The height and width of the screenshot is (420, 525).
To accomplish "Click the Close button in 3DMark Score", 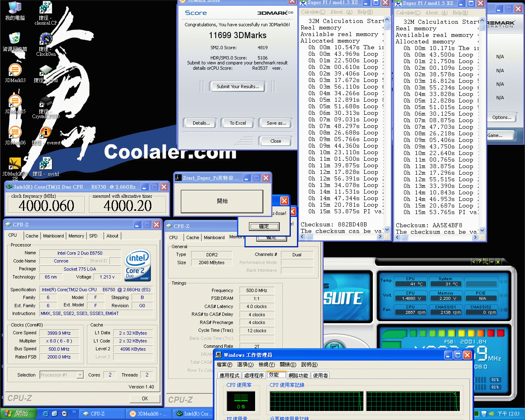I will [276, 141].
